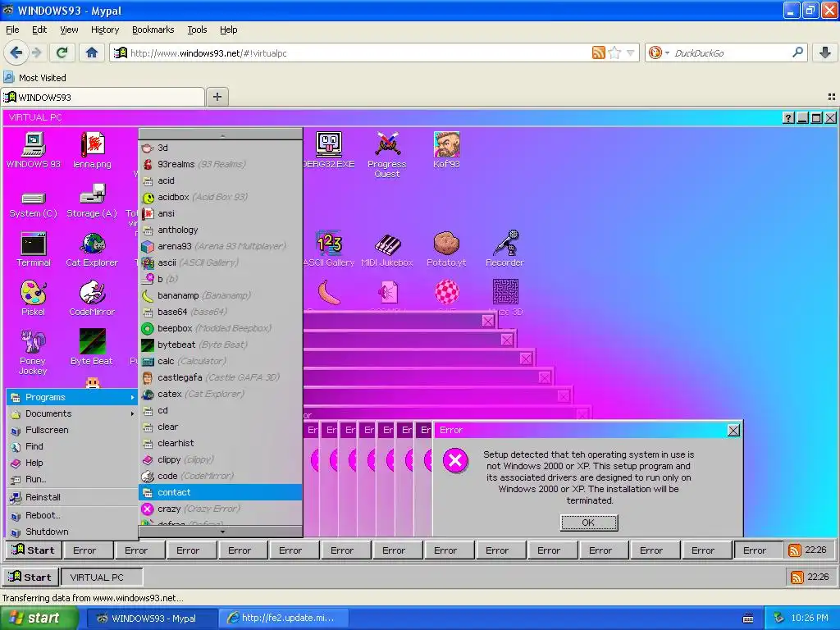Viewport: 840px width, 630px height.
Task: Choose Reinstall in start menu
Action: pos(72,497)
